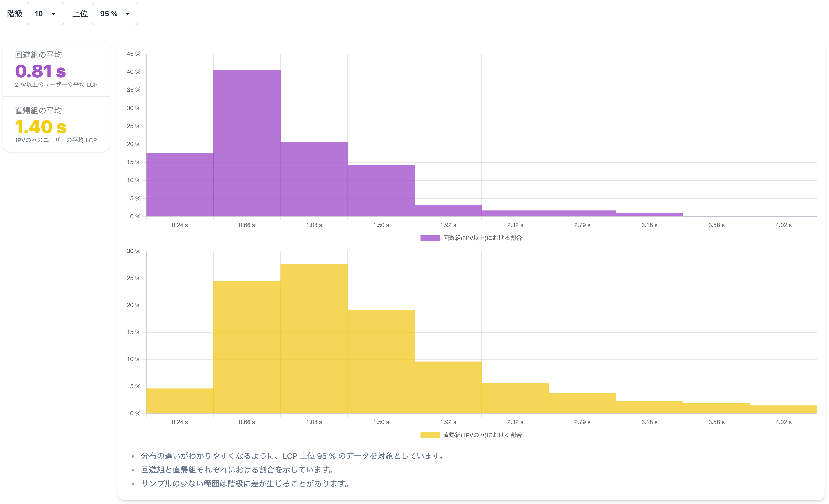829x504 pixels.
Task: Select the tallest purple bar at 0.66 s
Action: coord(247,143)
